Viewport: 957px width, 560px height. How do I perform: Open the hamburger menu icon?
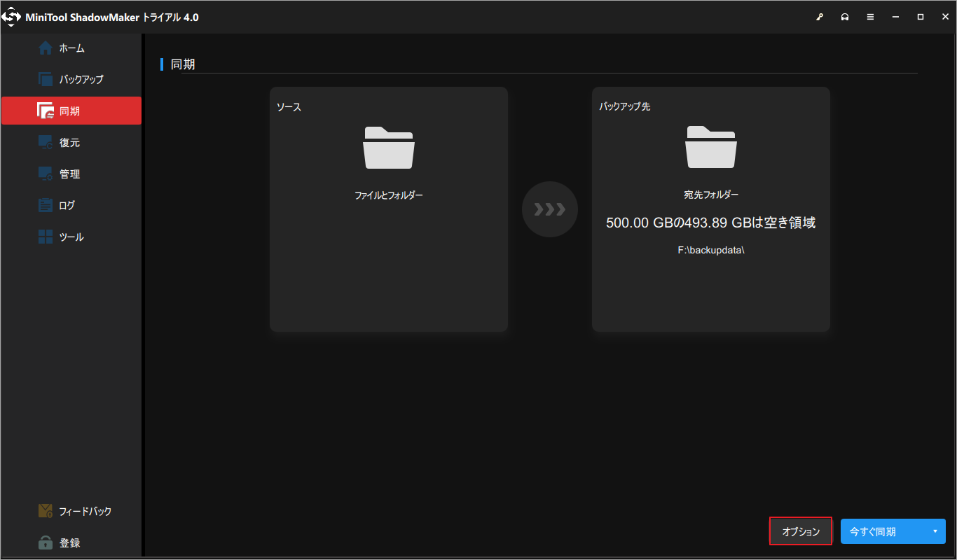(x=870, y=16)
